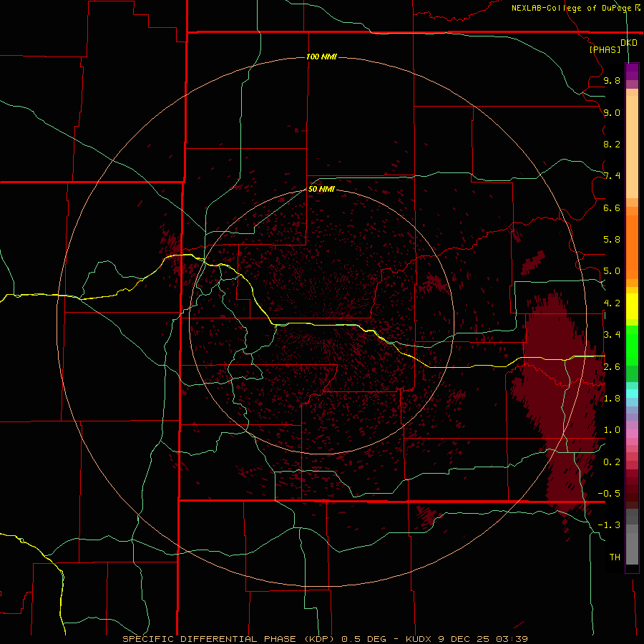Image resolution: width=644 pixels, height=644 pixels.
Task: Select the 2.6 value on the scale
Action: [x=612, y=367]
